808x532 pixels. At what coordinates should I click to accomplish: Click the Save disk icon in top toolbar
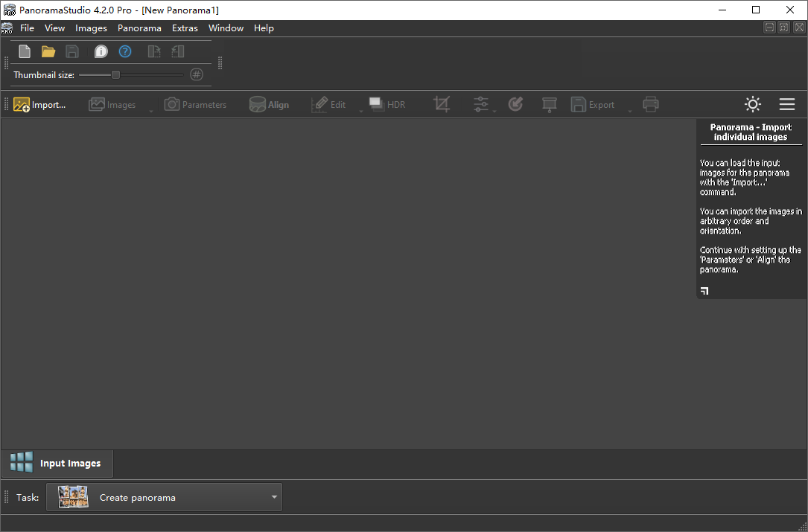click(72, 51)
